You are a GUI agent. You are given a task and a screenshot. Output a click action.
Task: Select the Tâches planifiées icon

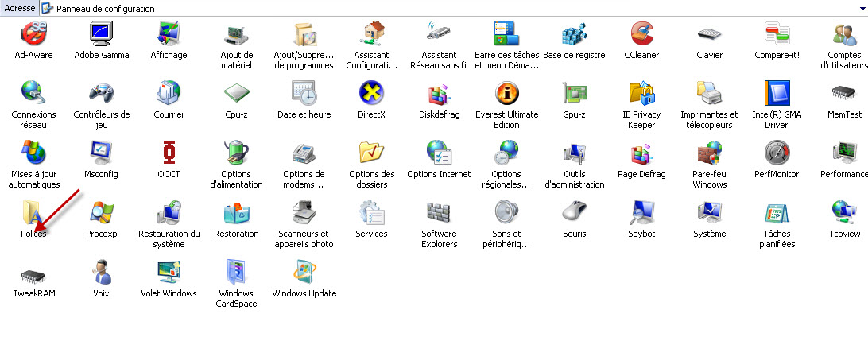click(777, 214)
